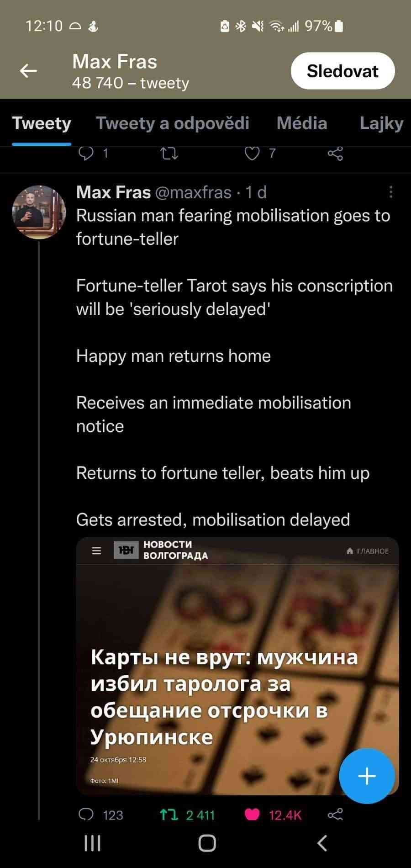Tap the Android home button
This screenshot has width=411, height=868.
[x=207, y=843]
